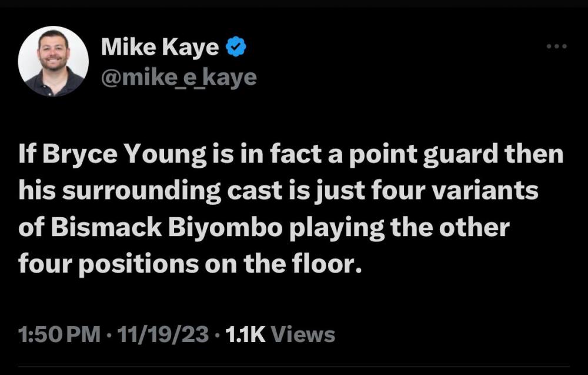This screenshot has width=588, height=375.
Task: Click the word then ending line one
Action: point(537,155)
